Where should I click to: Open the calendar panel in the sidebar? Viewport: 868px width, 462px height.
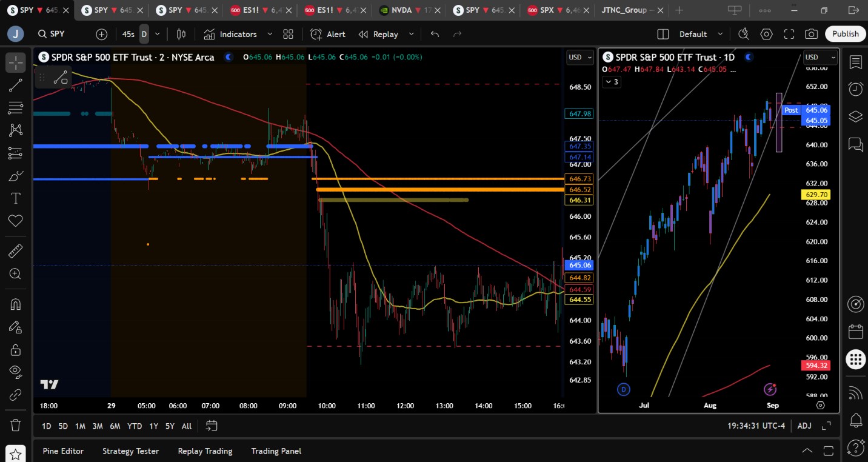pyautogui.click(x=856, y=332)
